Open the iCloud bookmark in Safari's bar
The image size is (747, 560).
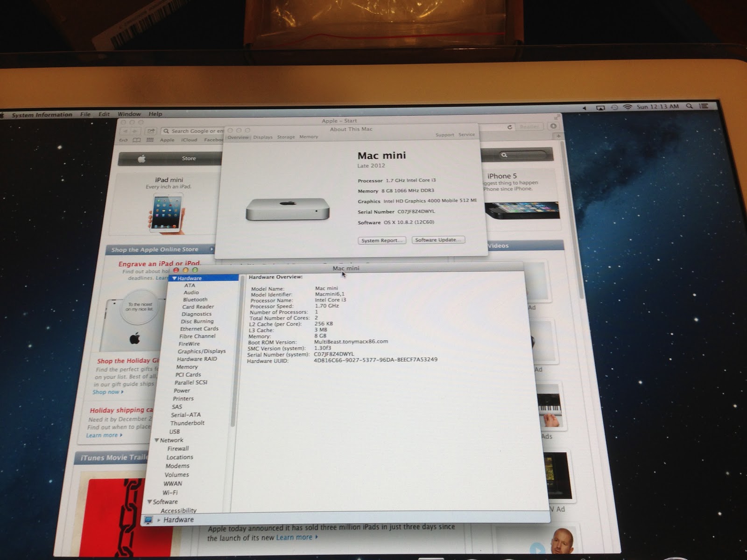189,140
